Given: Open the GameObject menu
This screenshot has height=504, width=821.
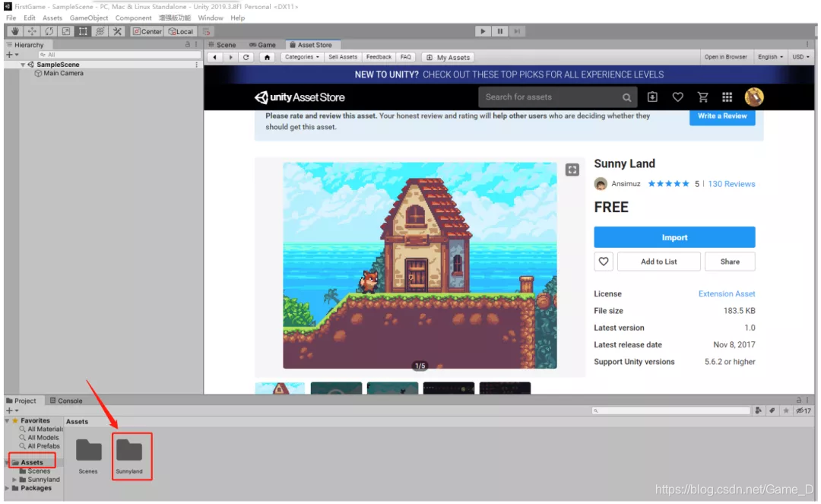Looking at the screenshot, I should (x=88, y=17).
